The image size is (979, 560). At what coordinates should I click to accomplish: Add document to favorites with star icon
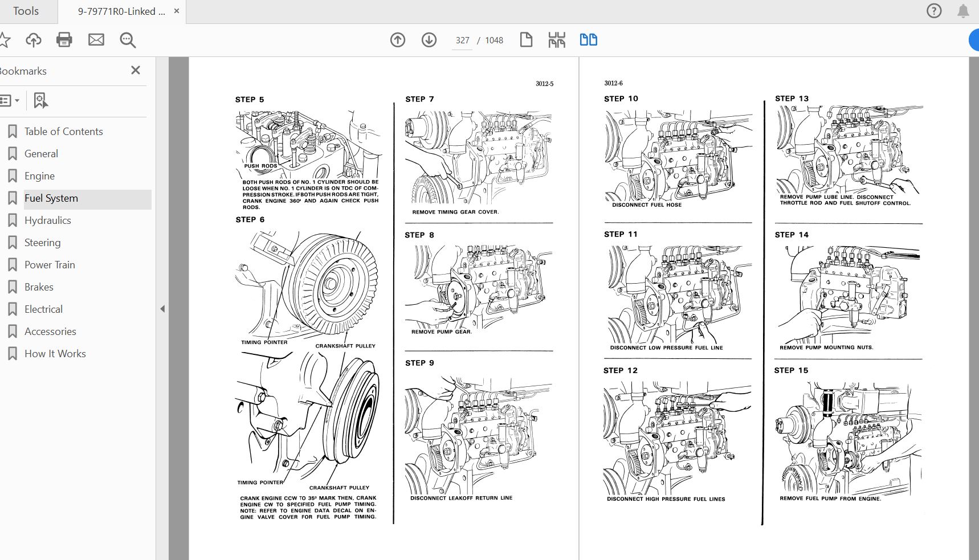pyautogui.click(x=6, y=40)
